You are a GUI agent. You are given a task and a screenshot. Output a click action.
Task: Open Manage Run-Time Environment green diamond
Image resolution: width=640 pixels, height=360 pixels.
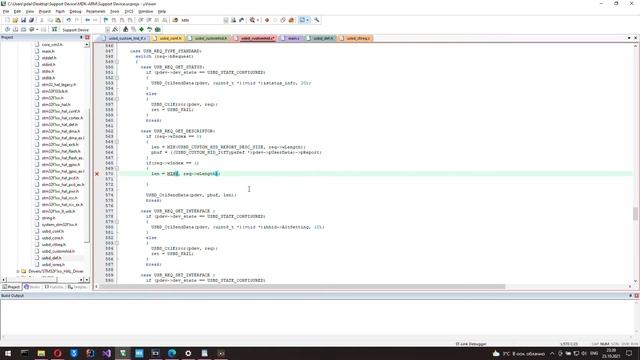click(142, 29)
